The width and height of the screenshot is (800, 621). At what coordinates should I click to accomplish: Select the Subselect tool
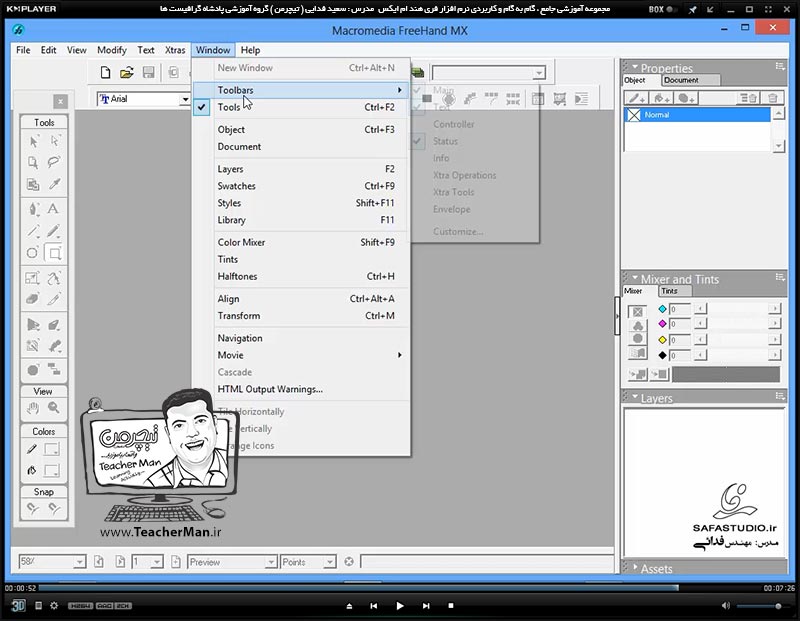55,141
